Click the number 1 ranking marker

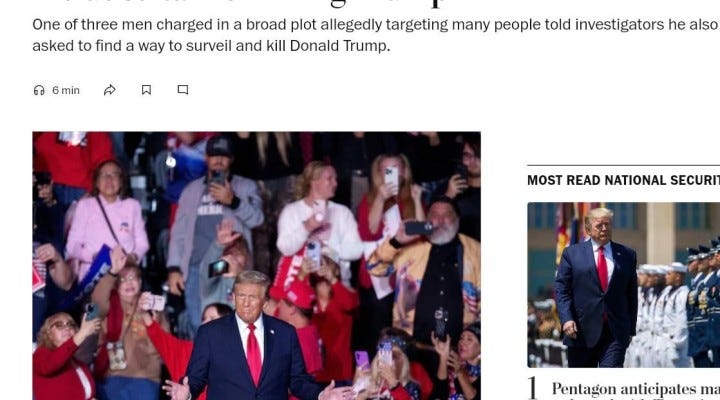click(x=532, y=388)
